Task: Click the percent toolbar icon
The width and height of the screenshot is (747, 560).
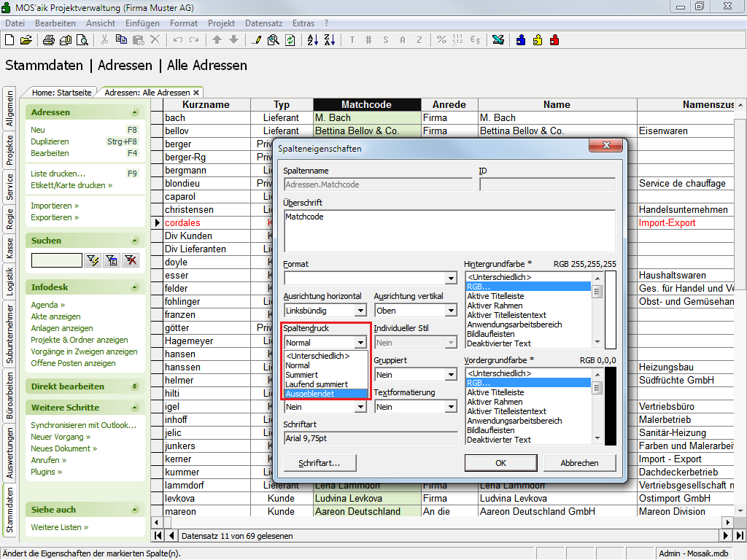Action: click(x=441, y=40)
